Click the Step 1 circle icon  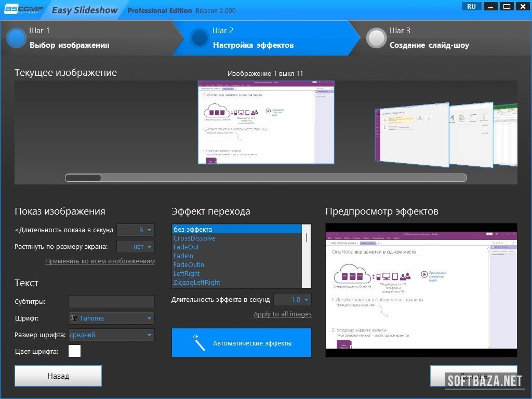coord(16,38)
